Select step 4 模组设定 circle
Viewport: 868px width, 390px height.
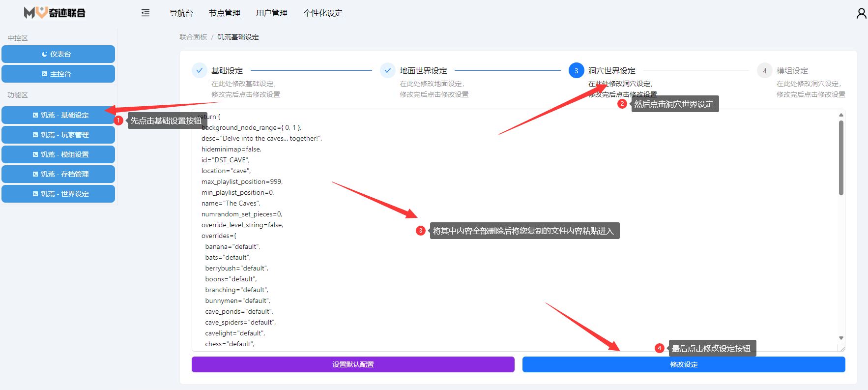coord(765,70)
